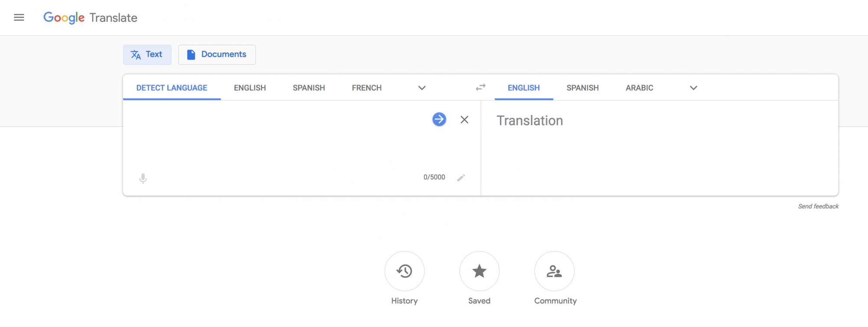This screenshot has height=327, width=868.
Task: Choose Spanish as source language
Action: (x=309, y=88)
